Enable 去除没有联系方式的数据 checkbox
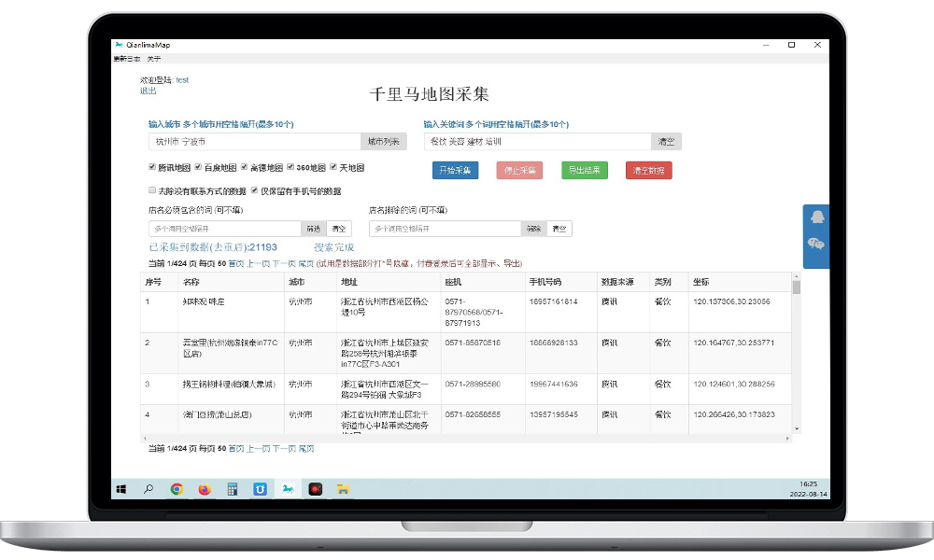Screen dimensions: 934x560 152,190
